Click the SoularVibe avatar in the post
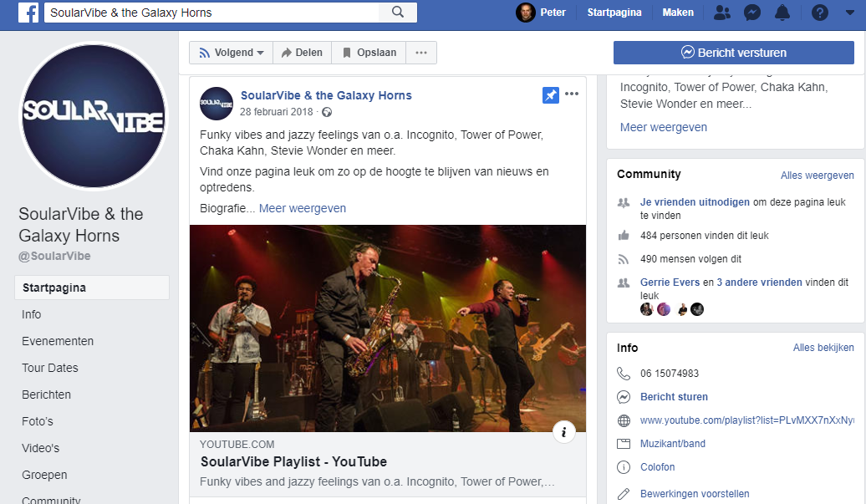Viewport: 866px width, 504px height. 216,104
